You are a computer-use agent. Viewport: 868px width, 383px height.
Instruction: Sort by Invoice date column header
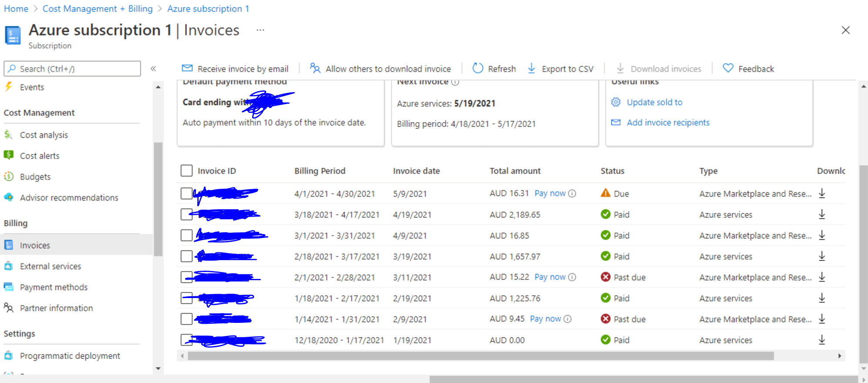pyautogui.click(x=416, y=171)
